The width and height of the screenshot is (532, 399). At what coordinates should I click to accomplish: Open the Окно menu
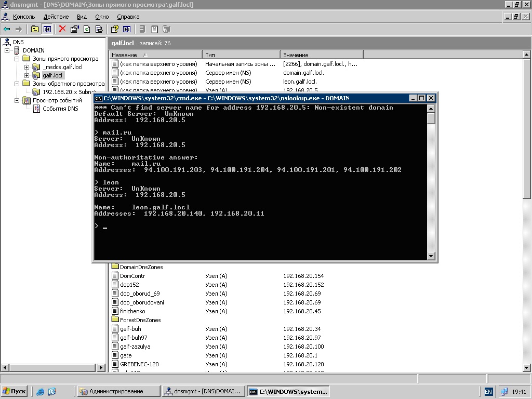pos(102,17)
